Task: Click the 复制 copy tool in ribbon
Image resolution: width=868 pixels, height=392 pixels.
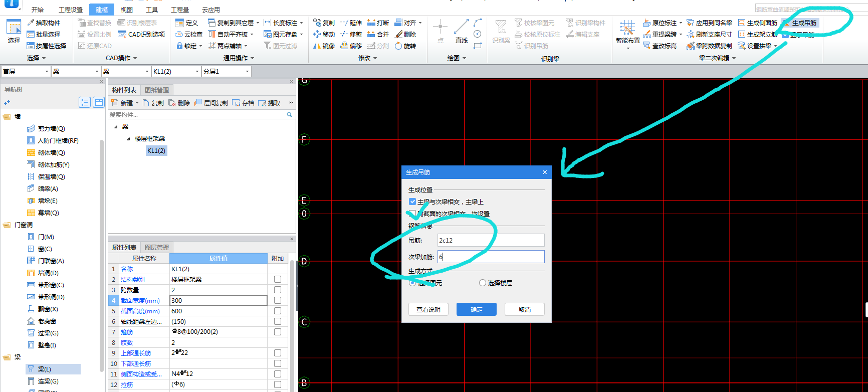Action: (324, 23)
